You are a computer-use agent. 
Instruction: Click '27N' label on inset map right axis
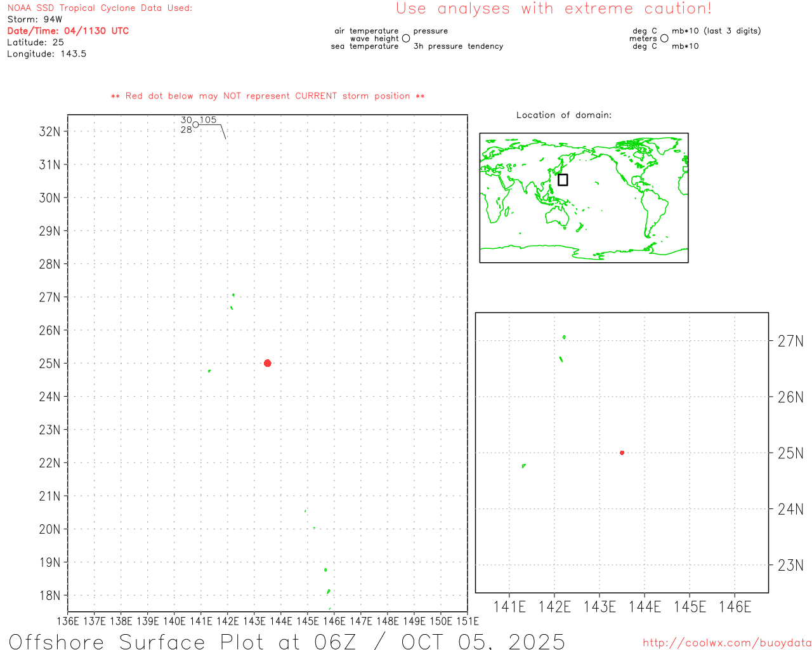tap(790, 342)
